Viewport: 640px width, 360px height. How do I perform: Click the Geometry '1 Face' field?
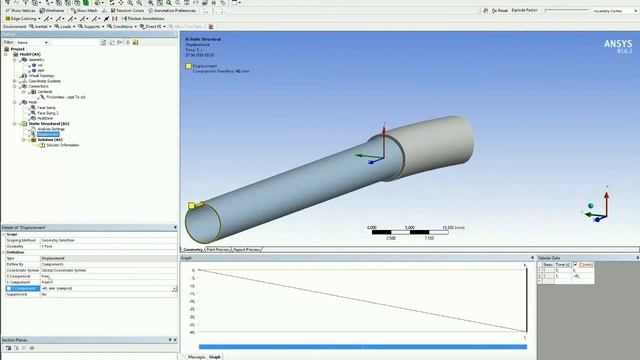(x=109, y=247)
